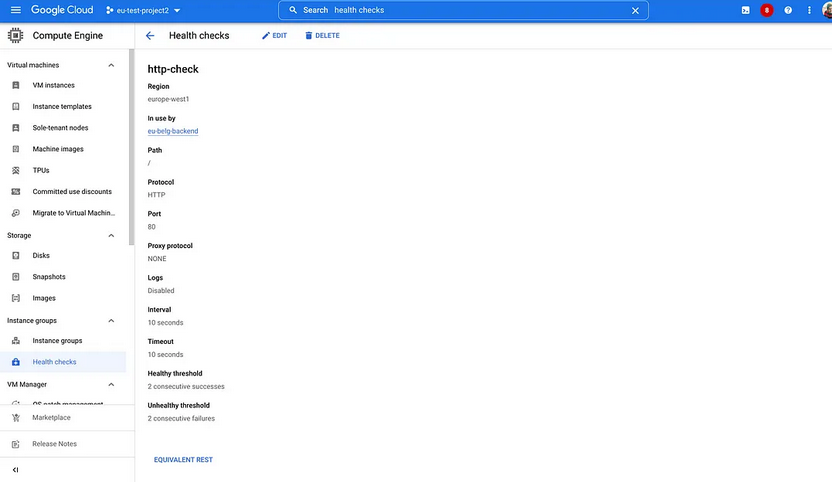
Task: Click '2 consecutive failures' text
Action: pyautogui.click(x=181, y=418)
